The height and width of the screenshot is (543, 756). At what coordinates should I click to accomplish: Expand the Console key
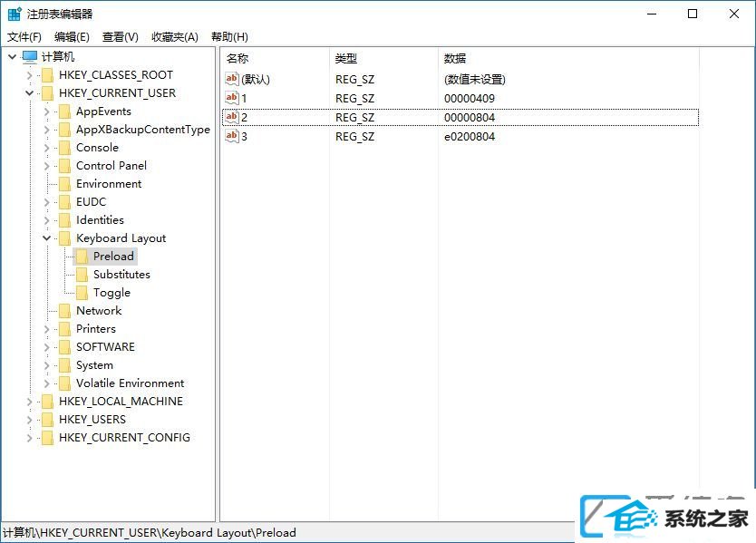coord(47,148)
